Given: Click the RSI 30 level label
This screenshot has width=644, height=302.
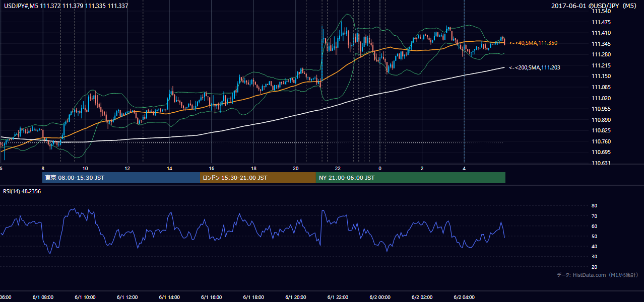Looking at the screenshot, I should point(594,257).
